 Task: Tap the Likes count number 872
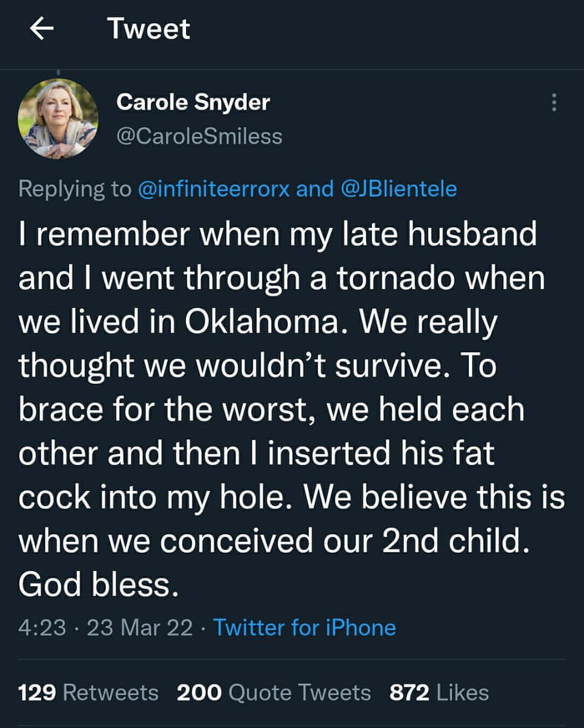coord(405,692)
